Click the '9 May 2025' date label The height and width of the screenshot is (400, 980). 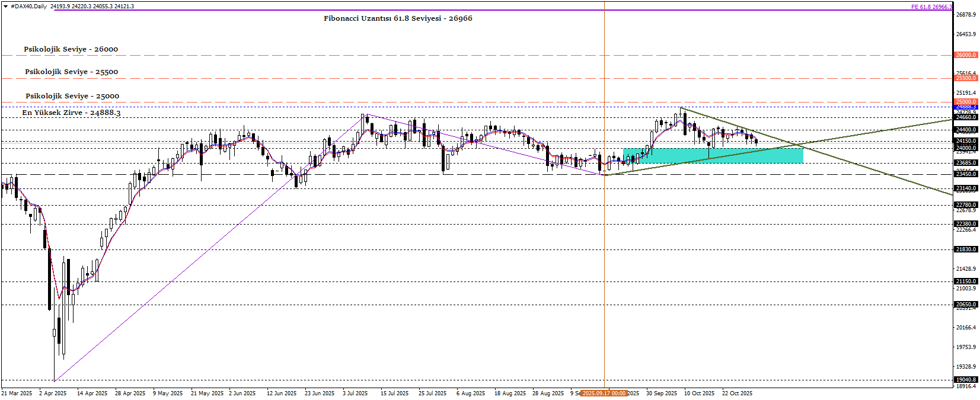pyautogui.click(x=168, y=393)
